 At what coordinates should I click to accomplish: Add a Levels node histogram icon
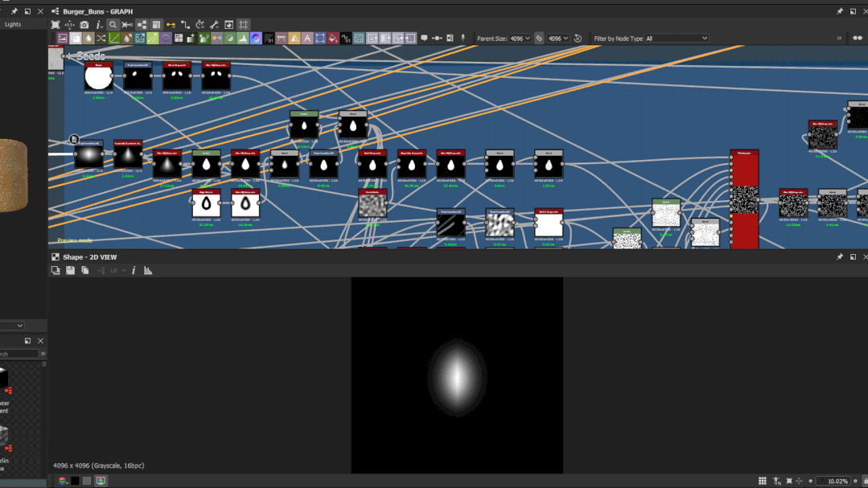click(x=242, y=38)
